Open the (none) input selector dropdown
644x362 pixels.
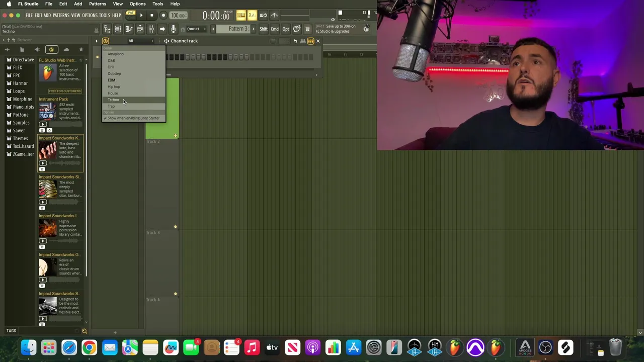point(196,29)
